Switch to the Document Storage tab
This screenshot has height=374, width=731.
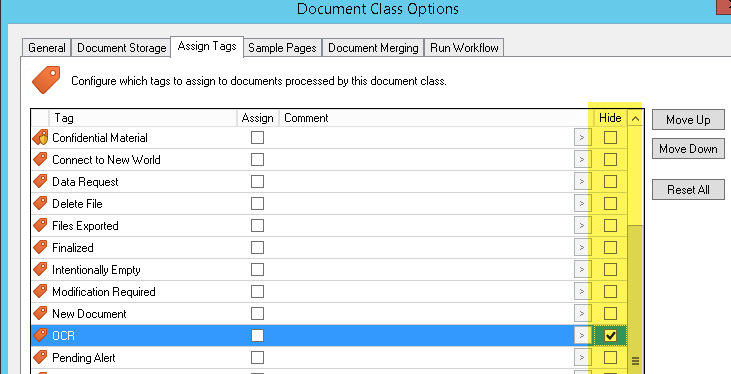click(122, 48)
